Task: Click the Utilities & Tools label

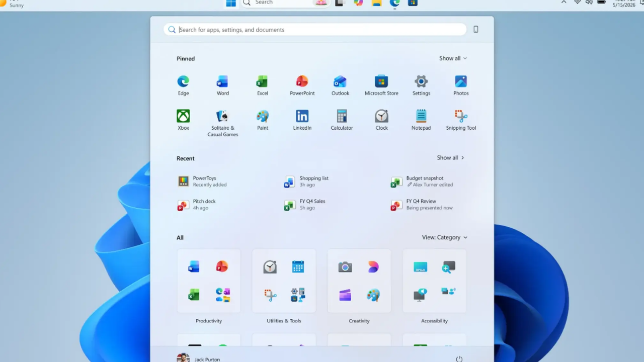Action: pyautogui.click(x=284, y=321)
